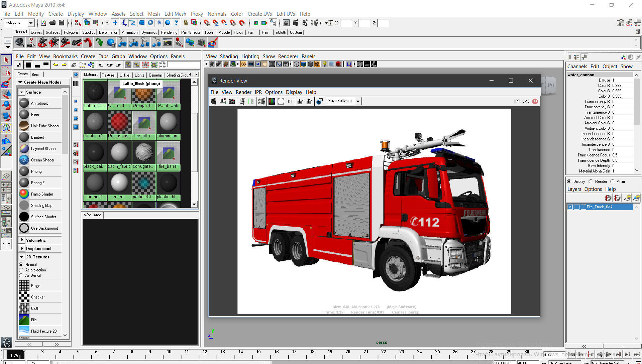Click the HELP shelf button
This screenshot has height=364, width=642.
pyautogui.click(x=31, y=42)
